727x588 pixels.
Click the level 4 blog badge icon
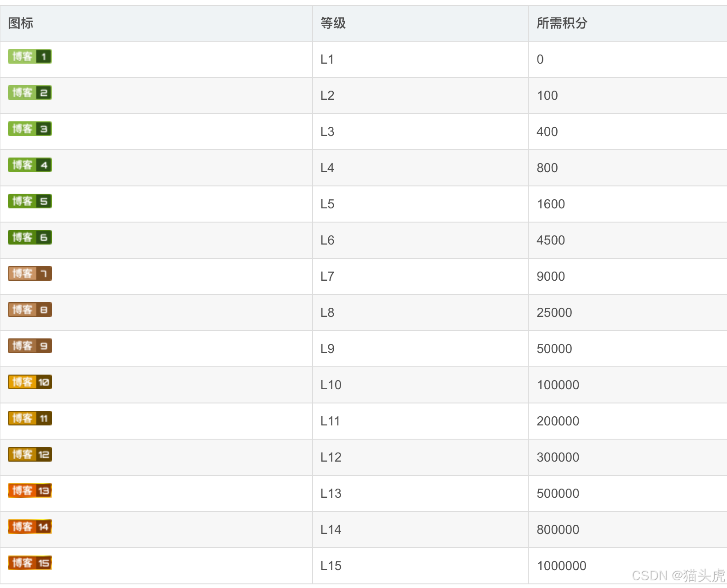click(x=30, y=165)
